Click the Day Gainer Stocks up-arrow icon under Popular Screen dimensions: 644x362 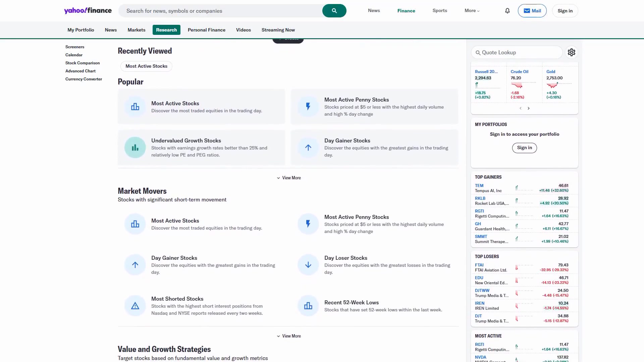coord(308,147)
